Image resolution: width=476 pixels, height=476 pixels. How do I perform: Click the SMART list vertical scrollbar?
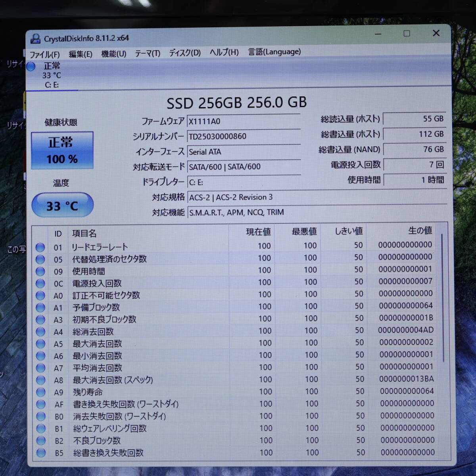(x=443, y=297)
